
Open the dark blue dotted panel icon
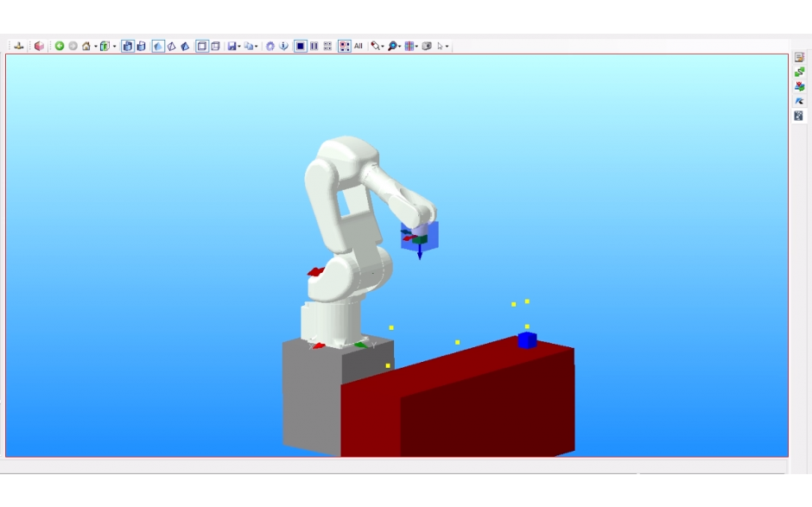click(799, 116)
